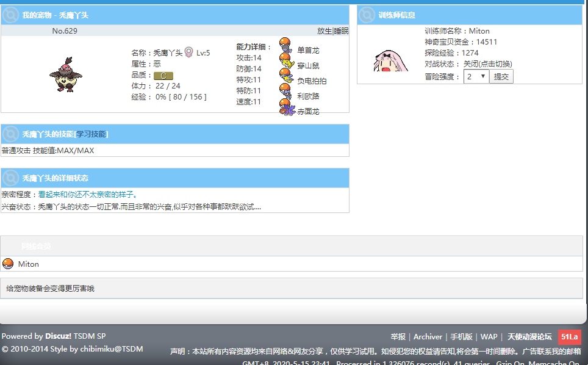Click the 探险经验：1274 text

451,53
